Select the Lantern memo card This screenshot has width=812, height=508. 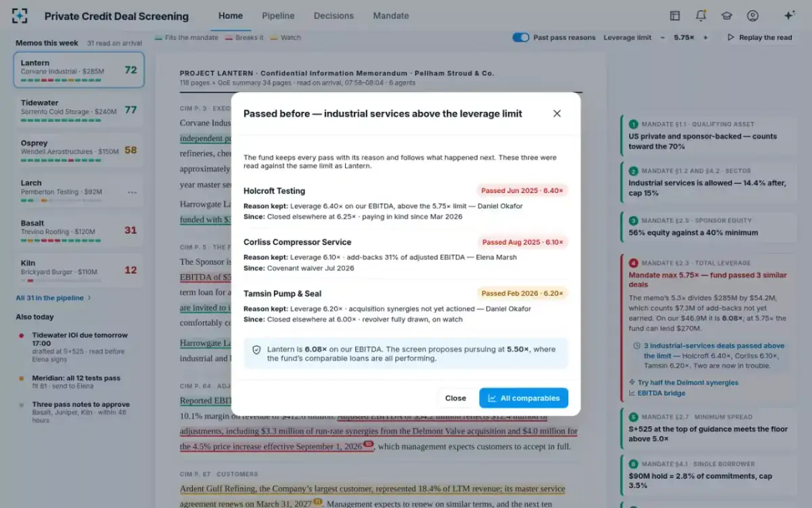click(x=78, y=70)
